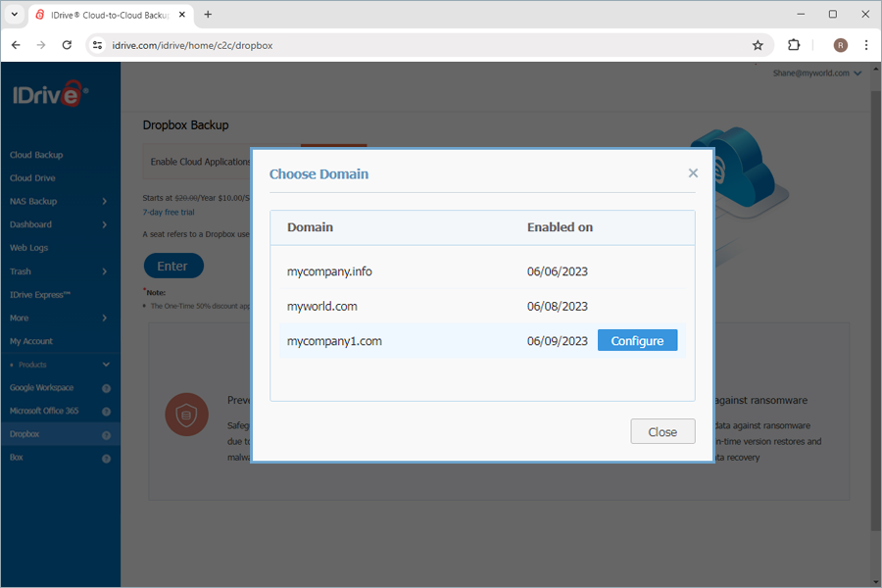Image resolution: width=882 pixels, height=588 pixels.
Task: Open Cloud Drive in the sidebar
Action: pos(32,177)
